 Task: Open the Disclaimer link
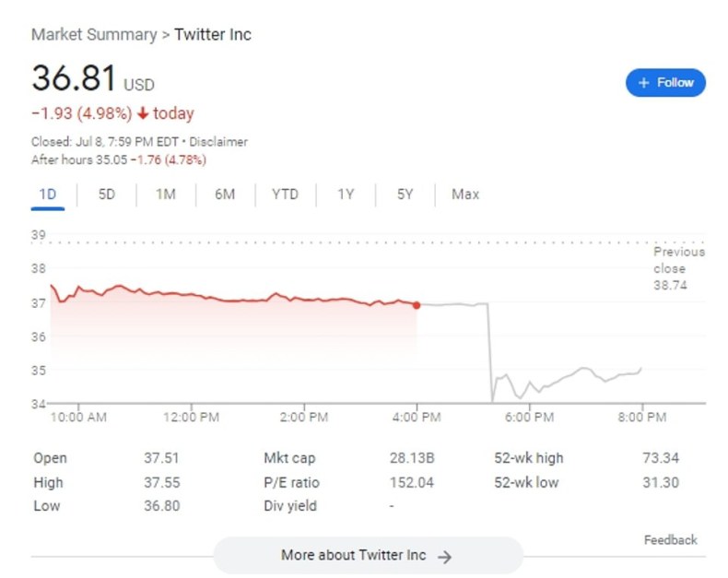click(x=218, y=142)
